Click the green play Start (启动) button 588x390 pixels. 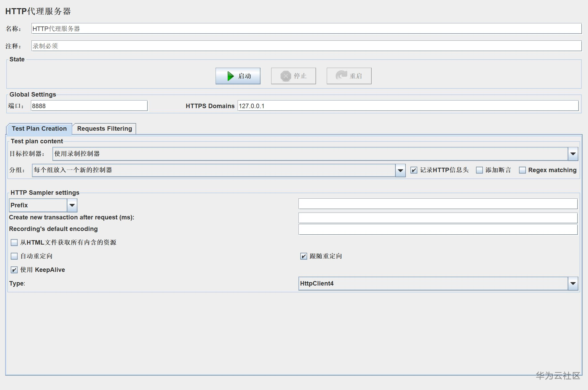tap(238, 76)
